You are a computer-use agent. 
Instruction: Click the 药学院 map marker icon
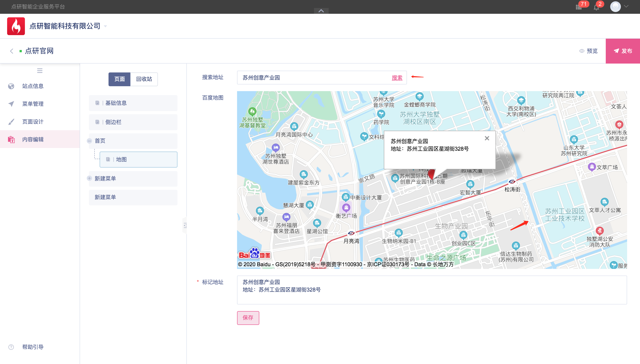coord(381,114)
